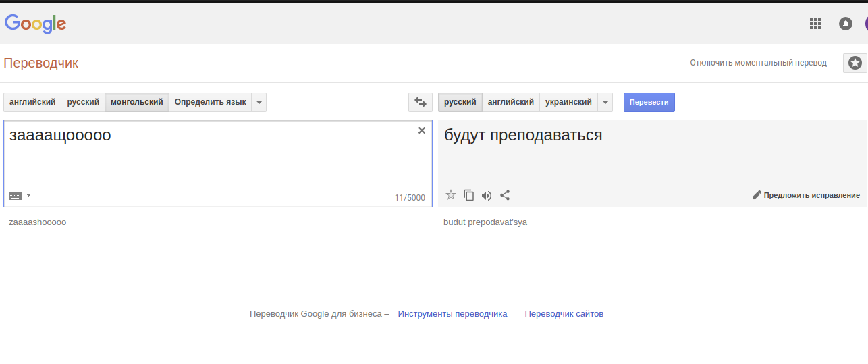868x364 pixels.
Task: Open the phrasebook star button
Action: [x=855, y=63]
